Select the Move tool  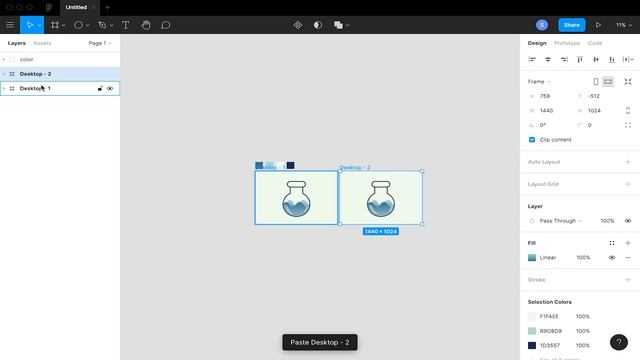click(29, 25)
